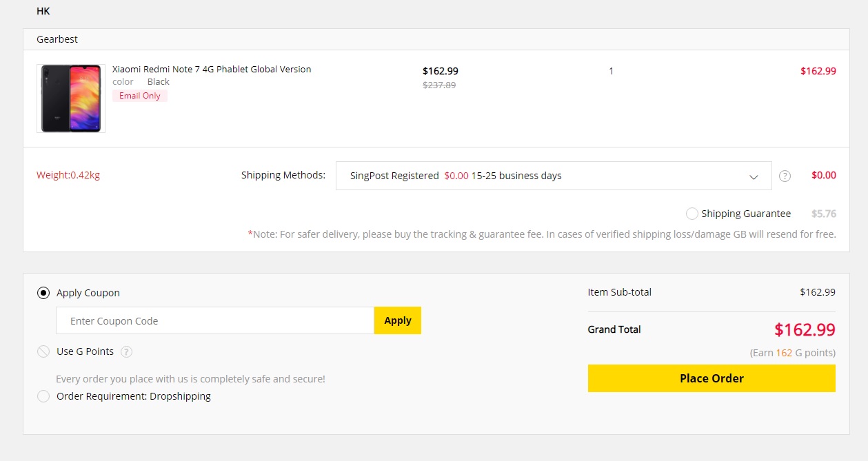Select the $5.76 shipping guarantee fee
This screenshot has height=461, width=868.
tap(824, 214)
